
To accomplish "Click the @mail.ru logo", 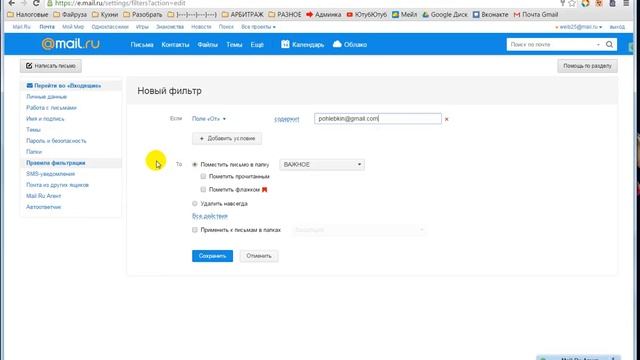I will pyautogui.click(x=71, y=44).
